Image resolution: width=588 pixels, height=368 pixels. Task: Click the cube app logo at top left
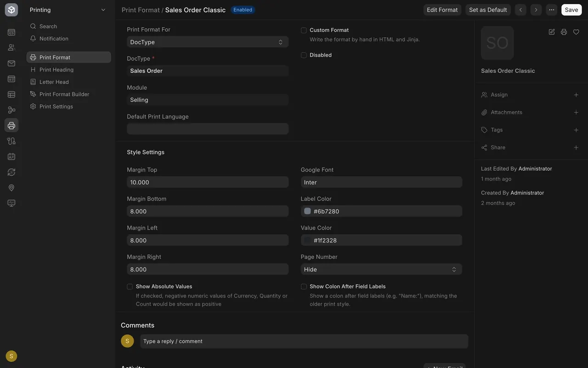(x=11, y=10)
